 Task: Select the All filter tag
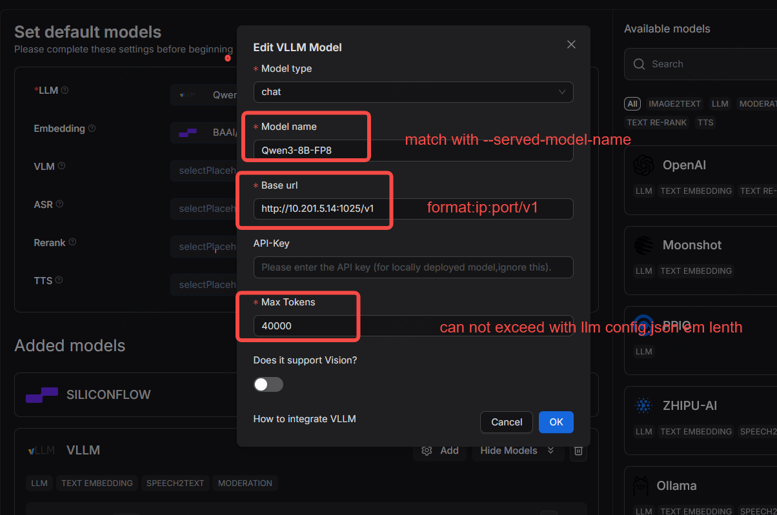pos(632,104)
